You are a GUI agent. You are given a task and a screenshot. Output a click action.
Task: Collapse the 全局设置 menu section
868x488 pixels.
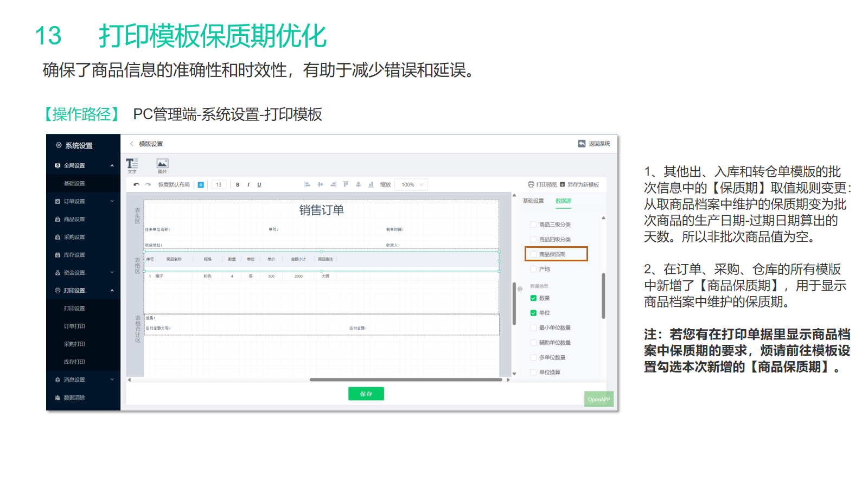[112, 166]
